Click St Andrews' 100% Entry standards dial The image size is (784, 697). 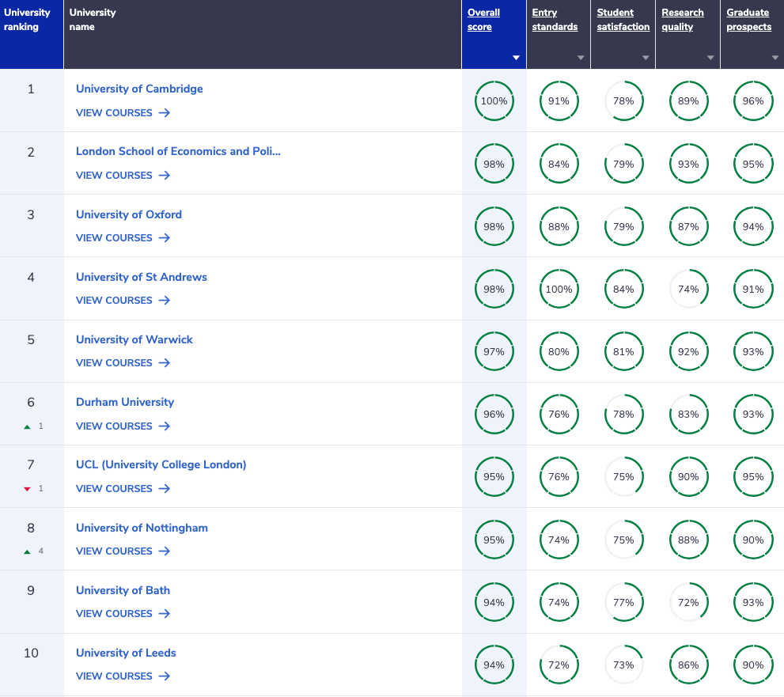(559, 289)
